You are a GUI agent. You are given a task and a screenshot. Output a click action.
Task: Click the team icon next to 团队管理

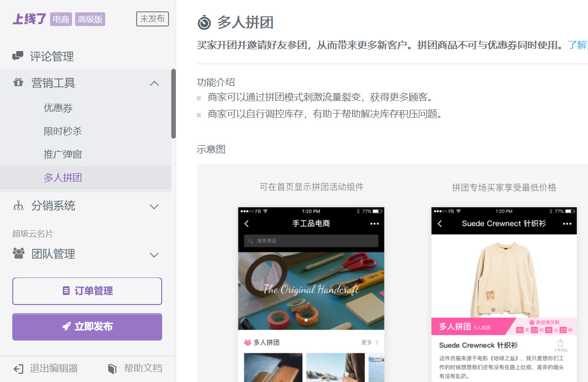[18, 254]
